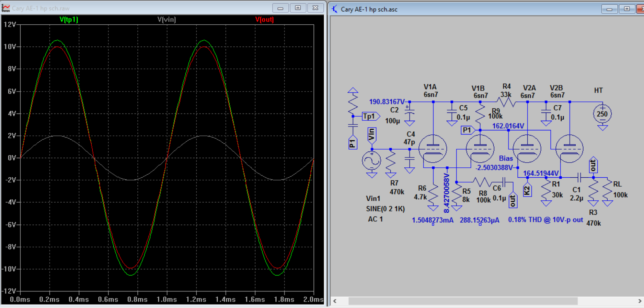
Task: Select output capacitor C1 2.2µ symbol
Action: point(579,177)
